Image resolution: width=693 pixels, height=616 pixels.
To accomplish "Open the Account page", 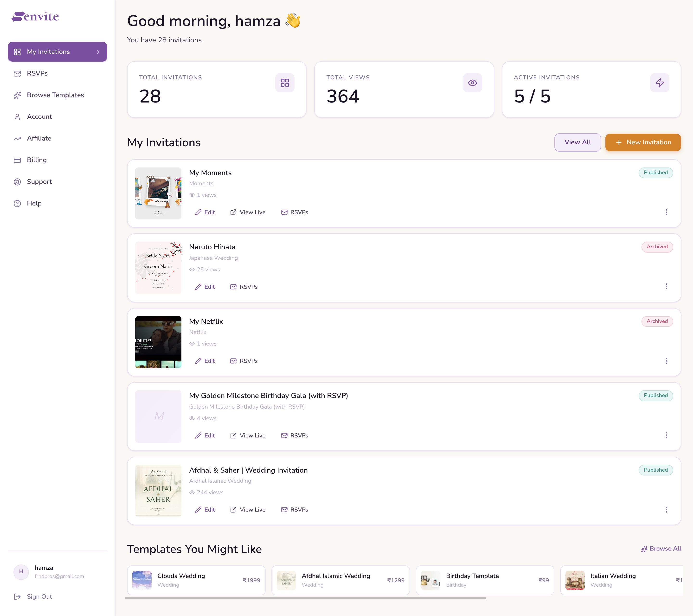I will [x=57, y=117].
